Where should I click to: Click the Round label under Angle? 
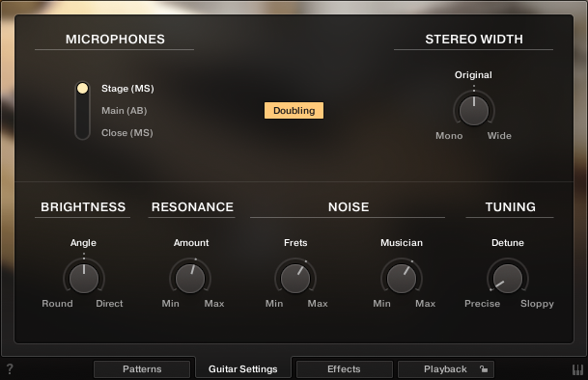click(x=57, y=304)
